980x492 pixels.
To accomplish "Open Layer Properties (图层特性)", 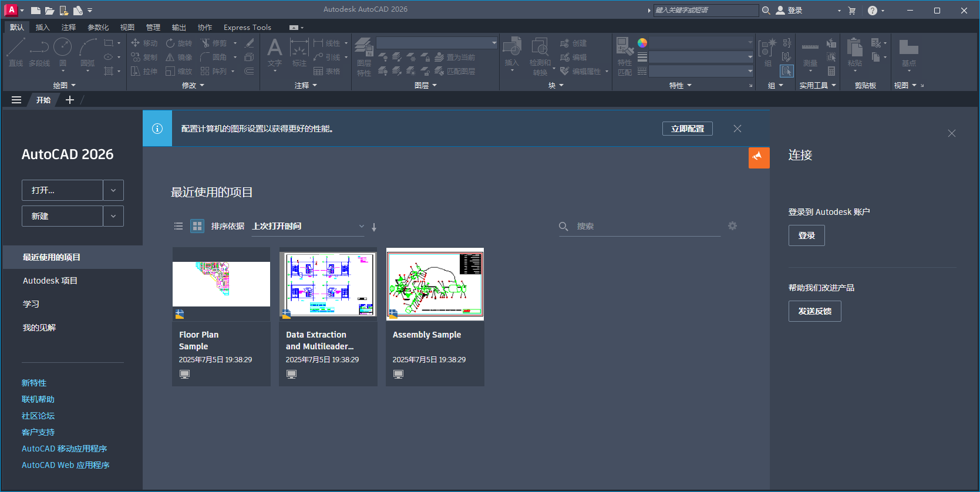I will coord(364,57).
